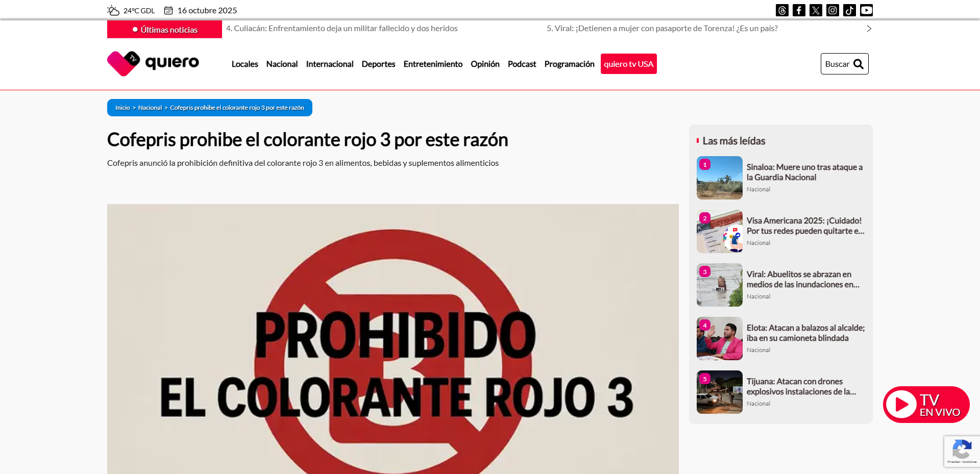Click the Visa Americana story thumbnail
This screenshot has width=980, height=474.
click(720, 231)
